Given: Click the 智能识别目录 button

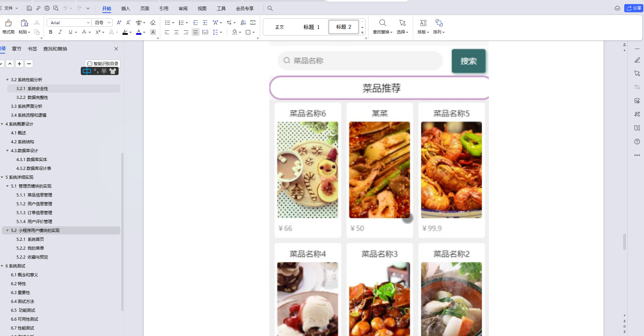Looking at the screenshot, I should coord(102,63).
